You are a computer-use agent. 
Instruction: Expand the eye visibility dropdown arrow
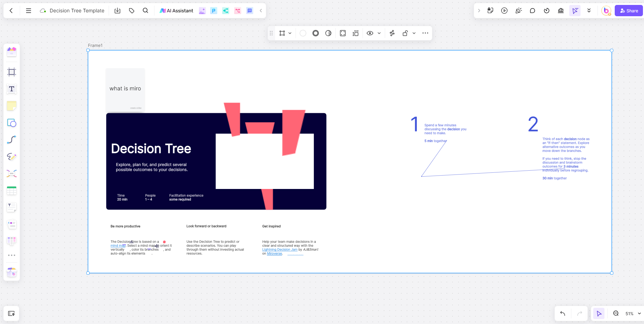(379, 33)
